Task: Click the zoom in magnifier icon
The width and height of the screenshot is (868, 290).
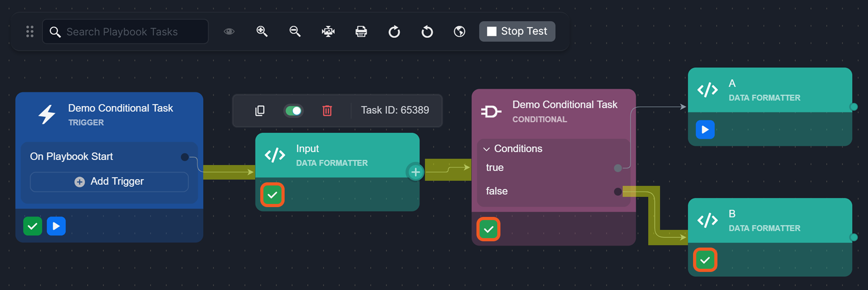Action: click(262, 31)
